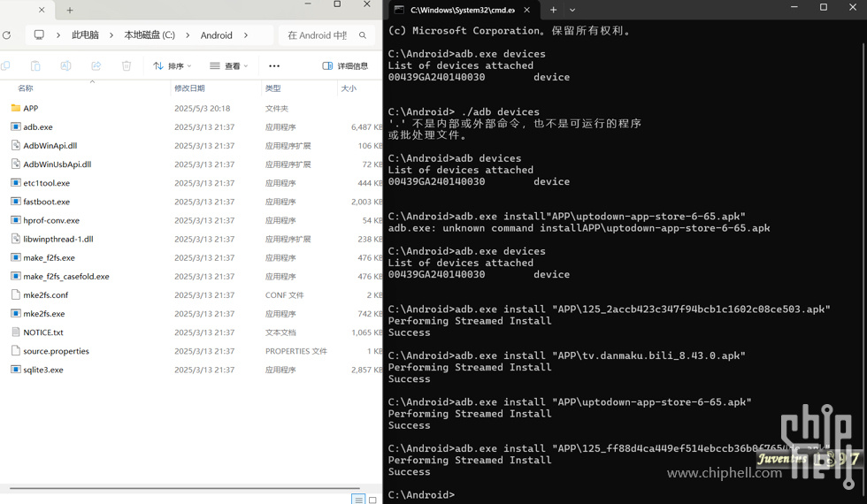Click the share icon in Explorer toolbar

pos(96,66)
